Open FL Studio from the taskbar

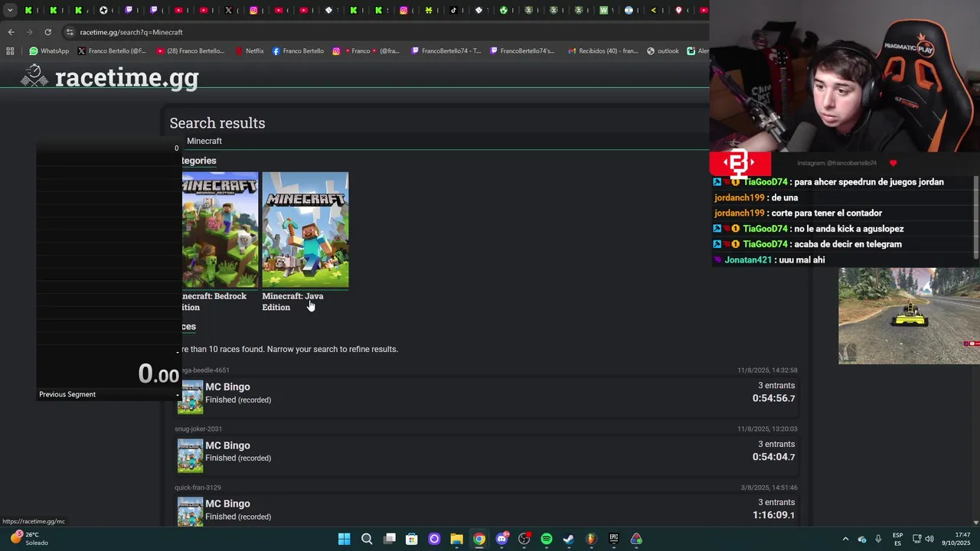pyautogui.click(x=591, y=539)
